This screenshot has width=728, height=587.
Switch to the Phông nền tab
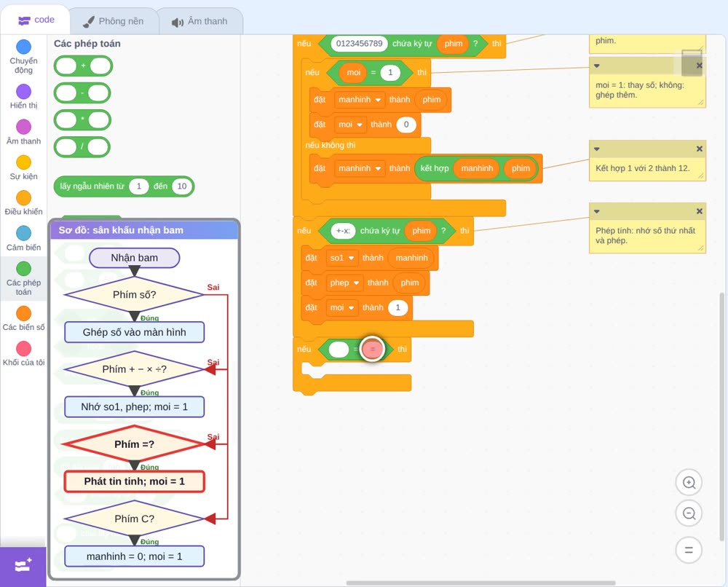point(114,21)
